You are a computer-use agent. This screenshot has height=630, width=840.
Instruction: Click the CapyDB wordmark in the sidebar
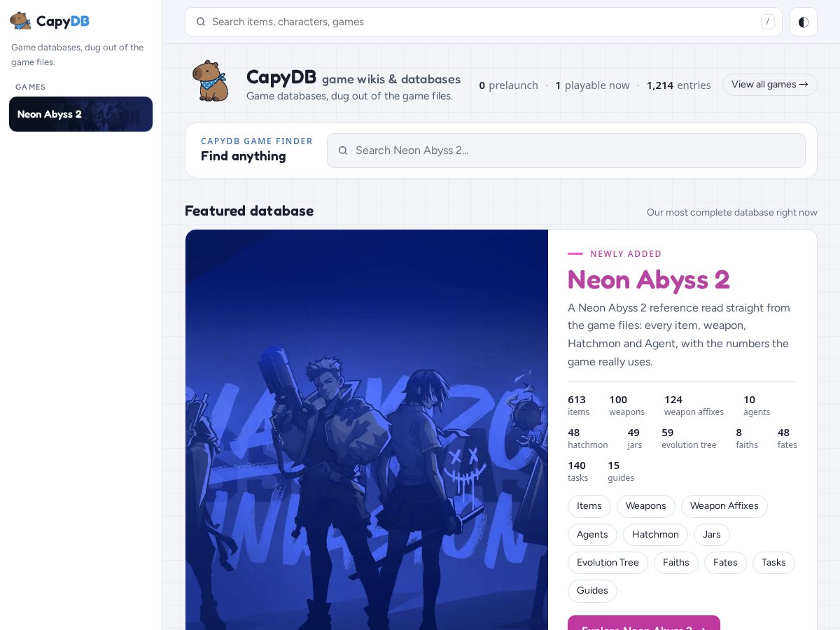[x=63, y=21]
